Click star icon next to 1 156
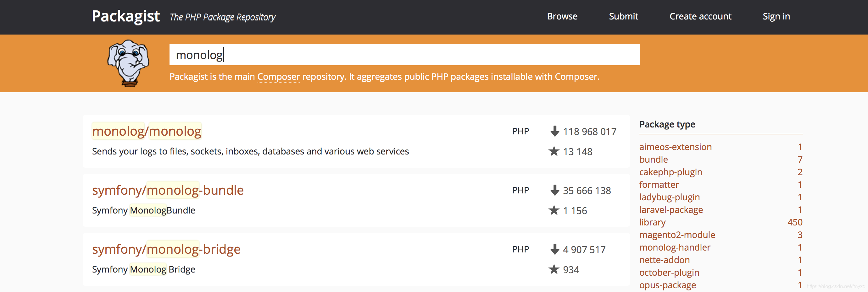The height and width of the screenshot is (292, 868). [554, 211]
